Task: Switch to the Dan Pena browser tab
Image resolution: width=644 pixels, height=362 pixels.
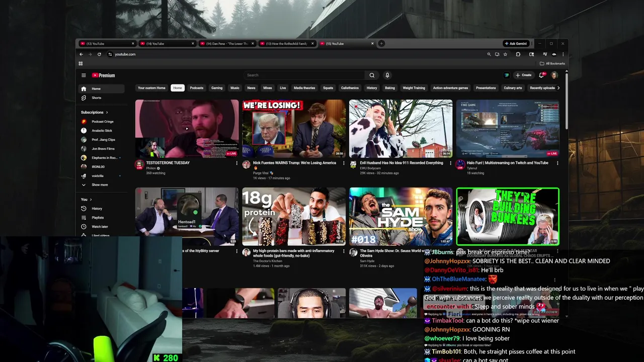Action: click(226, 44)
